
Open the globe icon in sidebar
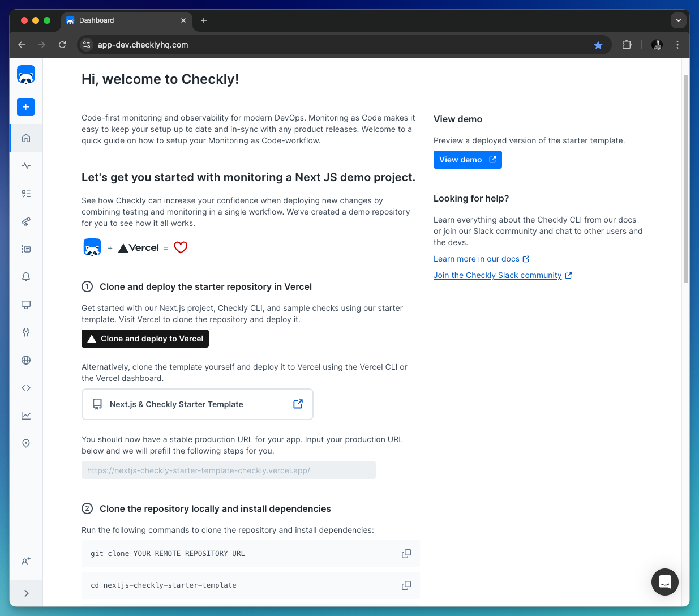pyautogui.click(x=26, y=360)
